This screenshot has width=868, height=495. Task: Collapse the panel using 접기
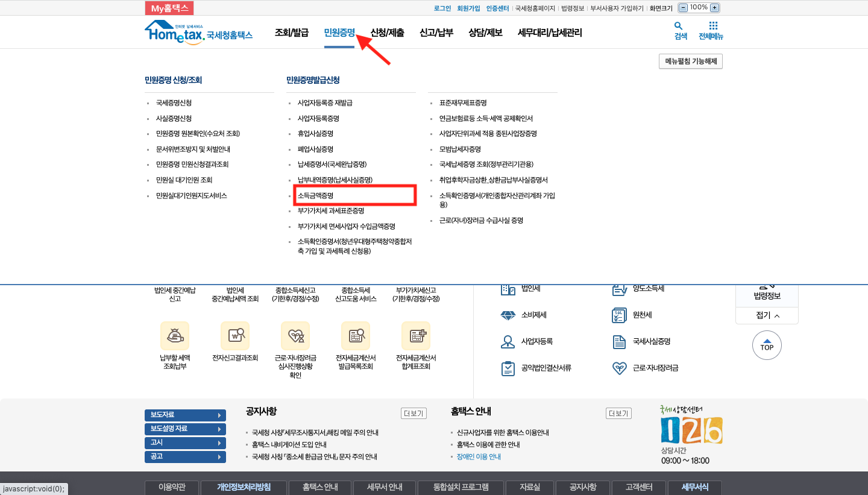766,315
